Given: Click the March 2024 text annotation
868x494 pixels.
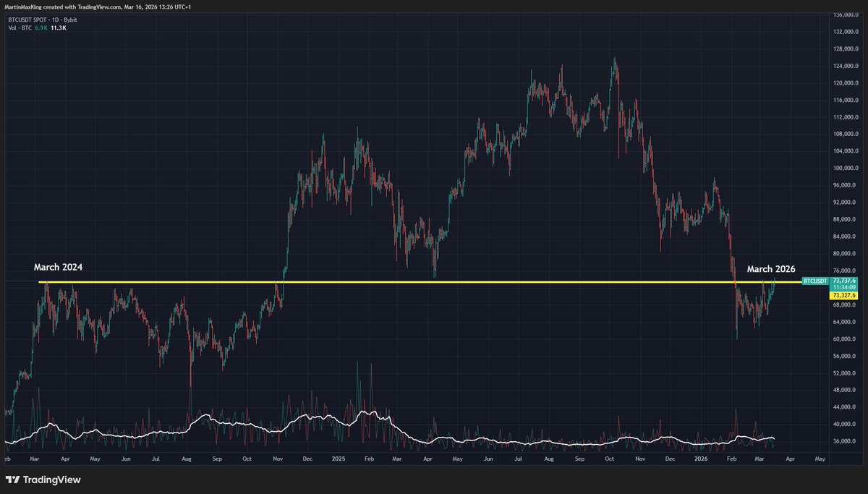Looking at the screenshot, I should tap(58, 267).
